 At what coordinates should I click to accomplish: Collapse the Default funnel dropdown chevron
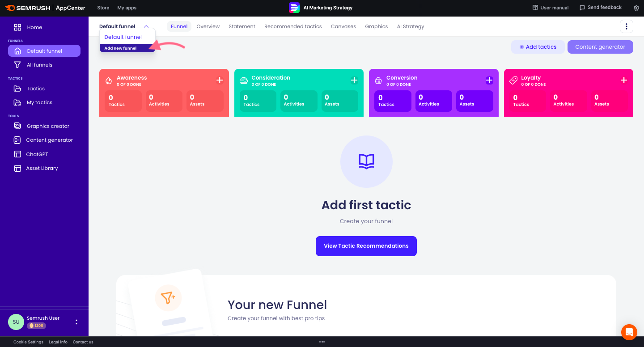click(x=146, y=27)
